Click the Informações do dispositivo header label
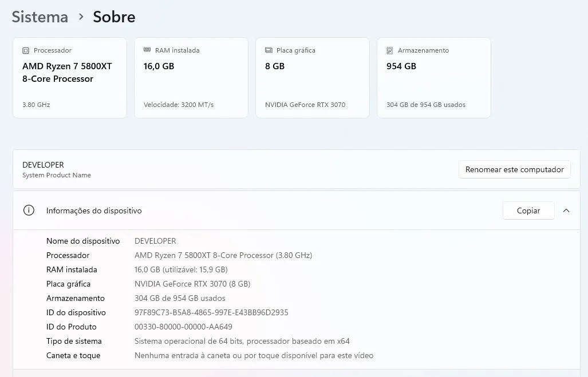The image size is (588, 377). pyautogui.click(x=94, y=211)
